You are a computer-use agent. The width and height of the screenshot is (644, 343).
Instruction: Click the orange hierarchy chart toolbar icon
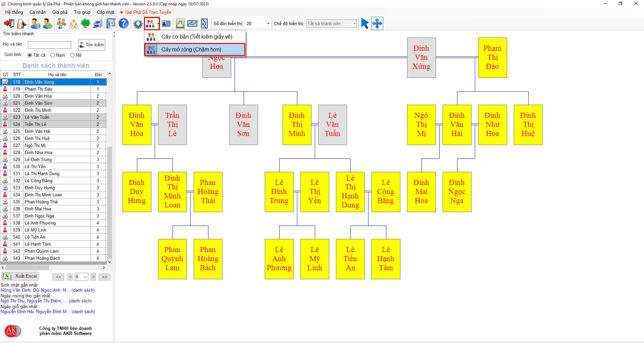73,23
